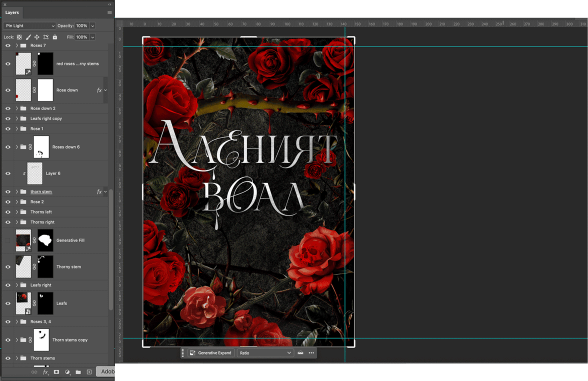
Task: Click the lock all padlock icon
Action: point(55,37)
